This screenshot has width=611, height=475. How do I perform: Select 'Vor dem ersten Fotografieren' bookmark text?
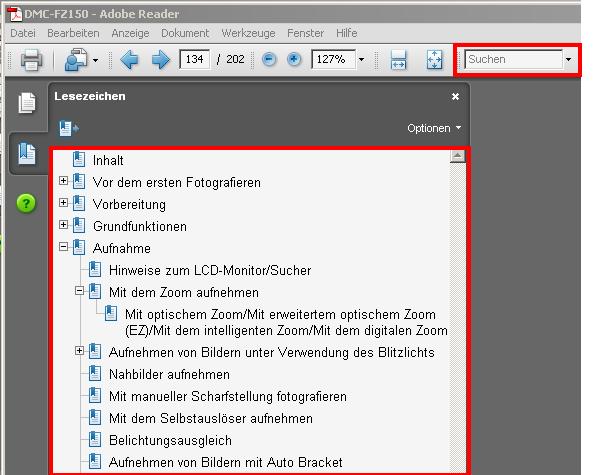tap(177, 182)
